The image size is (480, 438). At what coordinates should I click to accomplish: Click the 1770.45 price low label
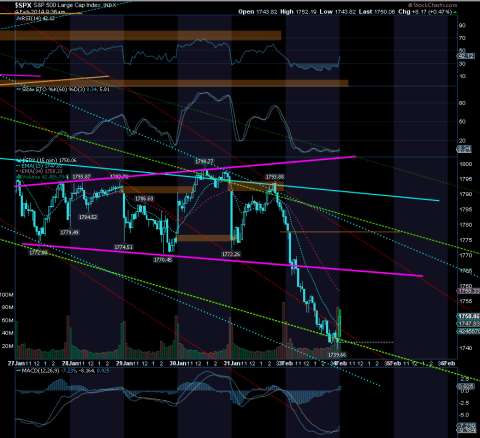(163, 260)
